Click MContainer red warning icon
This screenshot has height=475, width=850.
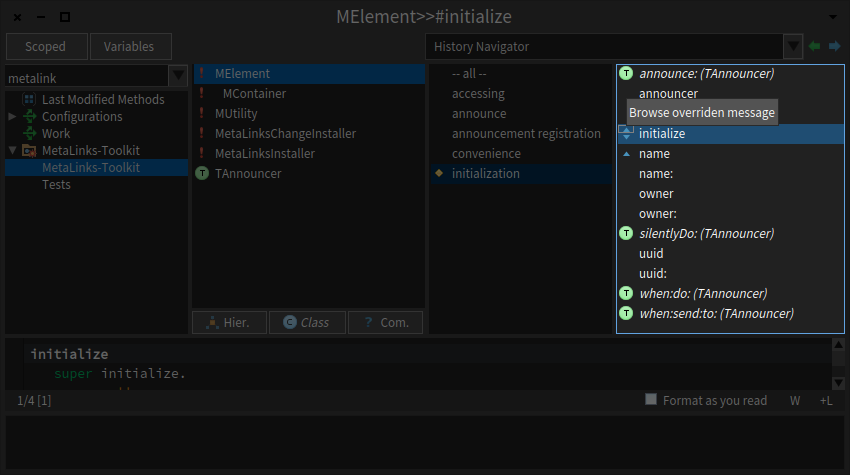pyautogui.click(x=202, y=93)
